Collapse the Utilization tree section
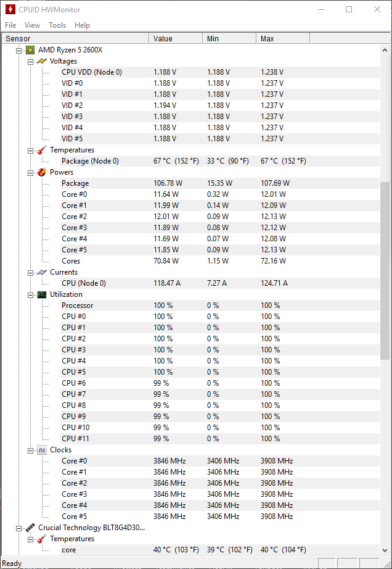This screenshot has height=569, width=392. tap(30, 294)
